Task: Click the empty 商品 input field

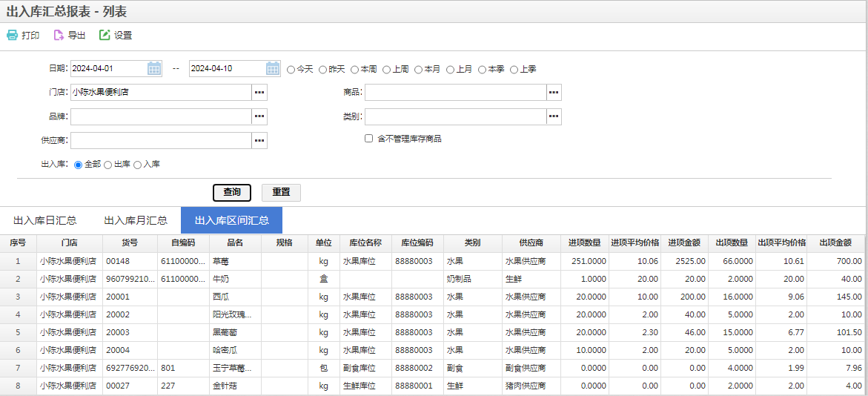Action: pos(456,93)
